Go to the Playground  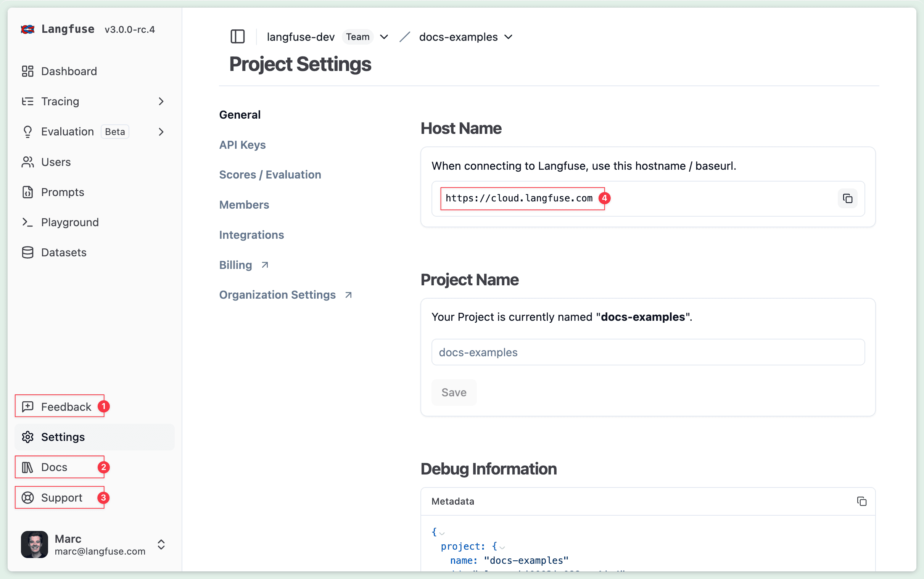[70, 222]
